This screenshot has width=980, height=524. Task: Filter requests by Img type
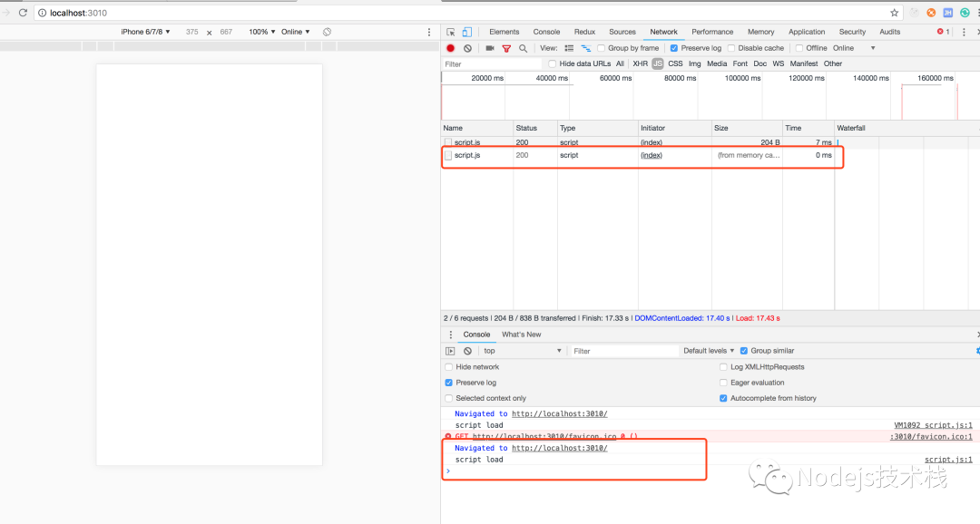click(694, 63)
